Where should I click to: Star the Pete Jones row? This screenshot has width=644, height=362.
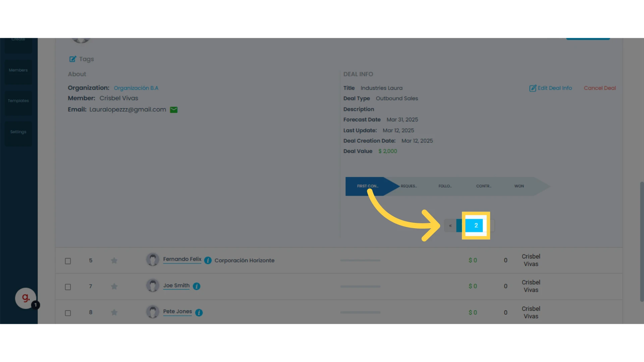pos(114,312)
